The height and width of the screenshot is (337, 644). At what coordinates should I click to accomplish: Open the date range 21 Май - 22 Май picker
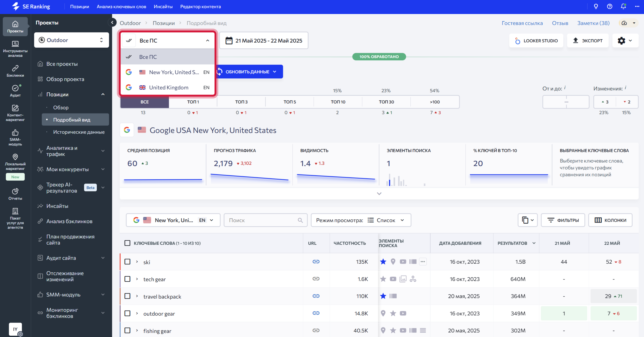[x=264, y=41]
